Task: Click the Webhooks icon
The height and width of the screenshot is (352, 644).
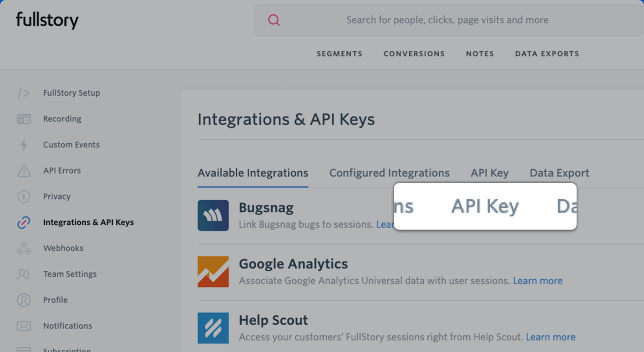Action: click(23, 248)
